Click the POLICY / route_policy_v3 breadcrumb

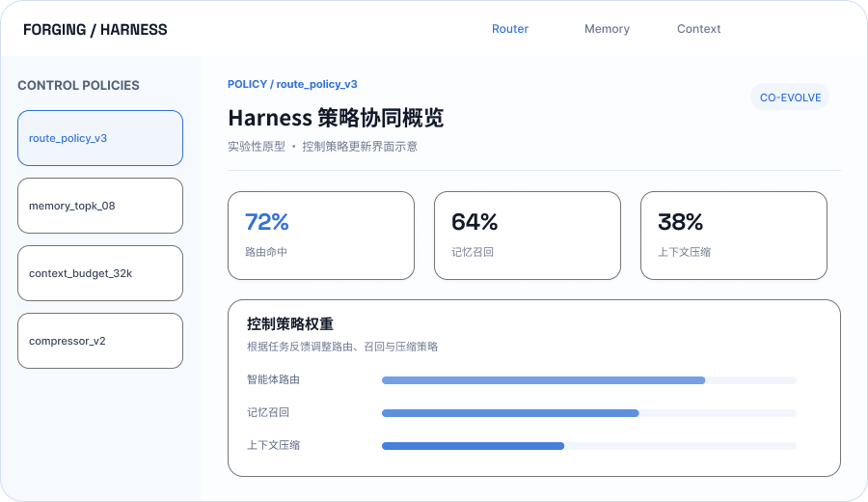point(292,84)
